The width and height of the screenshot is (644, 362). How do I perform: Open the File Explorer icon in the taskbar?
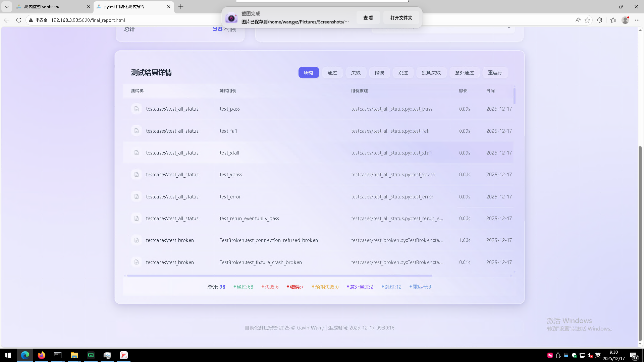tap(74, 355)
